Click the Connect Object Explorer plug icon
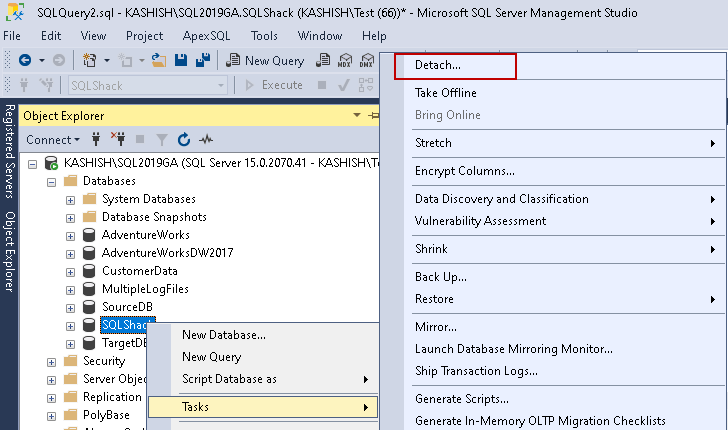Image resolution: width=728 pixels, height=430 pixels. [x=96, y=139]
